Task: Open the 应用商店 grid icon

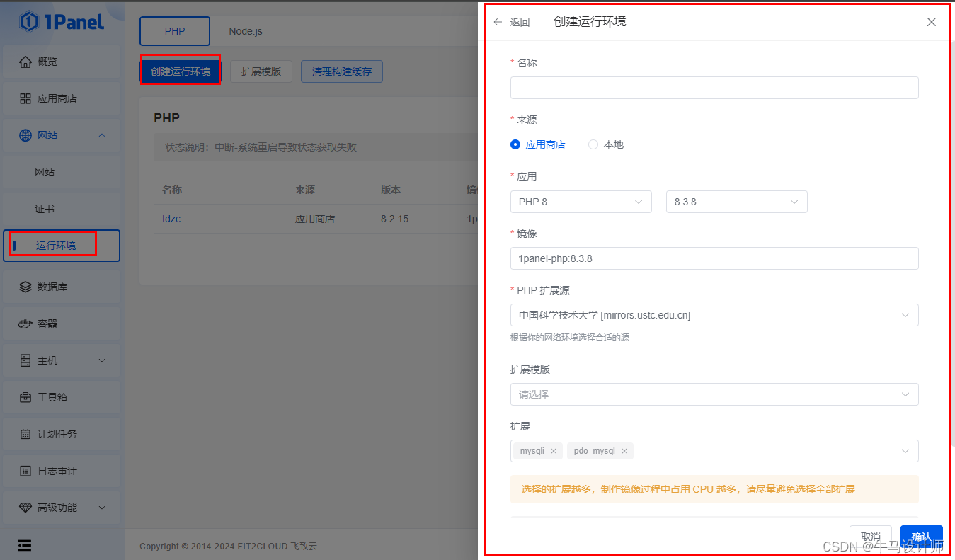Action: pos(25,98)
